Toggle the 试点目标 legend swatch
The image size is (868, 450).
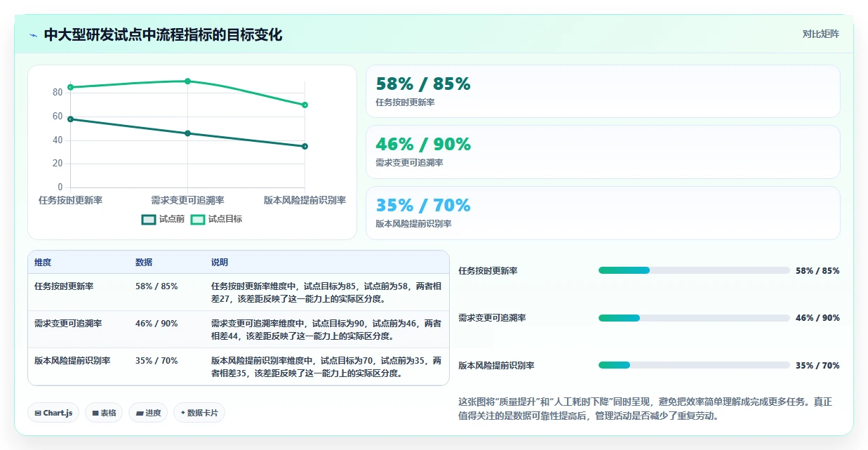(x=198, y=219)
